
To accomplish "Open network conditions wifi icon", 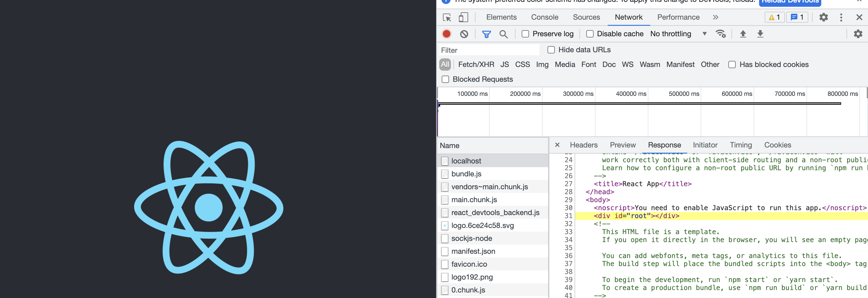I will tap(720, 34).
